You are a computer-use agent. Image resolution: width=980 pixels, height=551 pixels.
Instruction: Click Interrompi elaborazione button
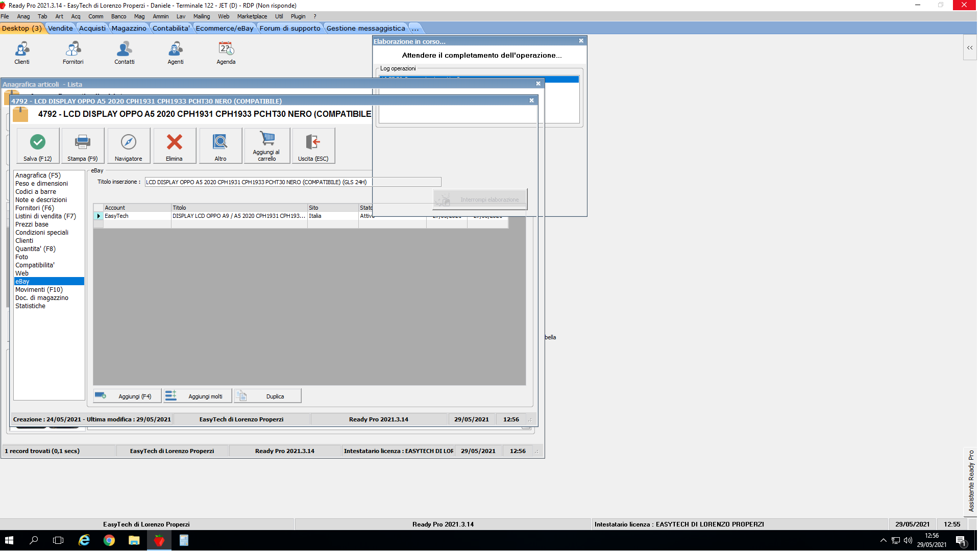(480, 199)
